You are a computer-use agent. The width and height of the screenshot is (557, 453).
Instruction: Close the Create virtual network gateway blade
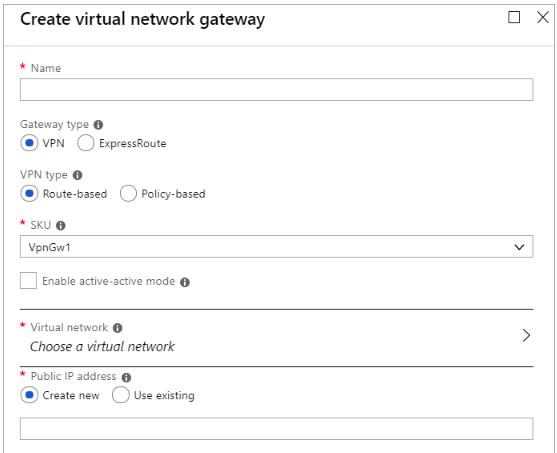pyautogui.click(x=543, y=17)
